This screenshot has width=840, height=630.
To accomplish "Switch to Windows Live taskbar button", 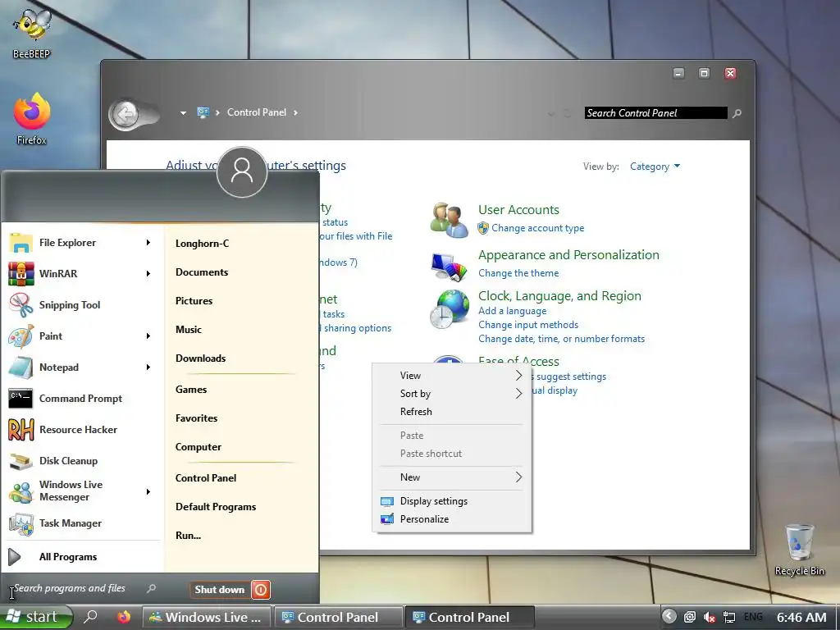I will pyautogui.click(x=207, y=617).
